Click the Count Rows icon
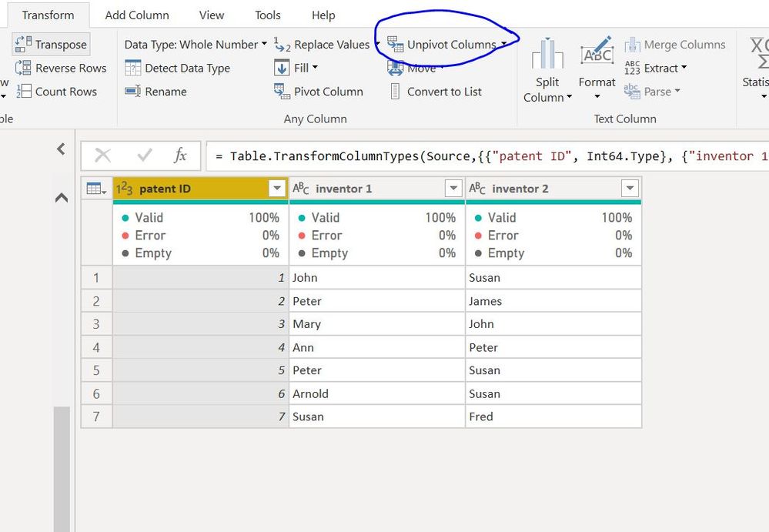Screen dimensions: 769x532 point(24,91)
